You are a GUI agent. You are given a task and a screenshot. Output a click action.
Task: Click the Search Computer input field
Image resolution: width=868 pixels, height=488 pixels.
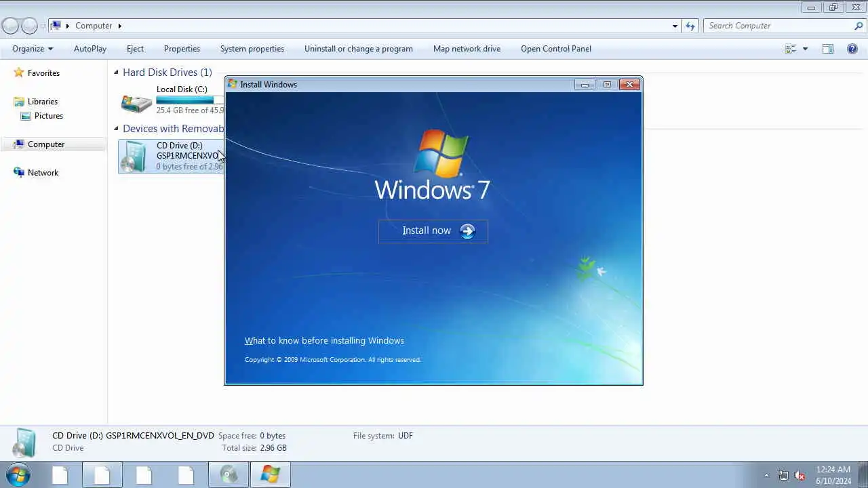[x=778, y=26]
